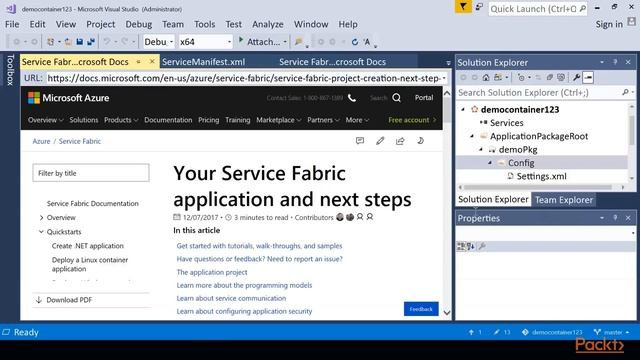Image resolution: width=640 pixels, height=360 pixels.
Task: Click the search magnifier on Azure page
Action: point(396,98)
